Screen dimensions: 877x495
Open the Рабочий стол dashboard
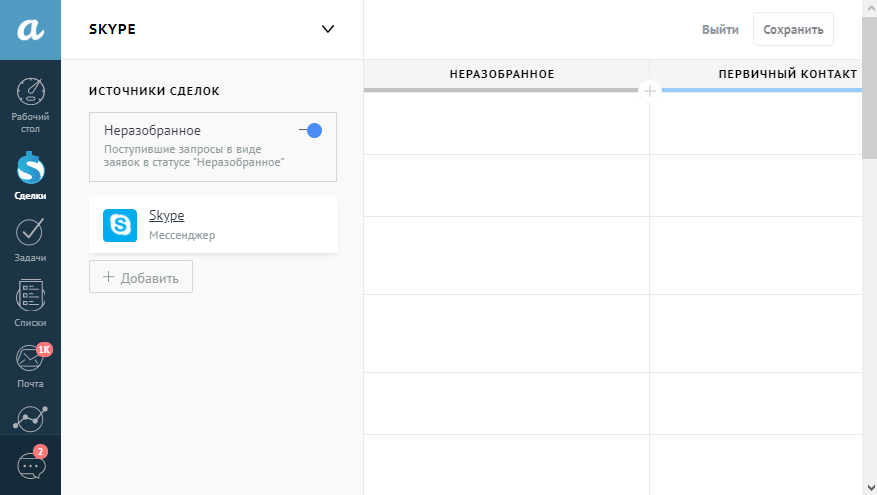pos(30,105)
